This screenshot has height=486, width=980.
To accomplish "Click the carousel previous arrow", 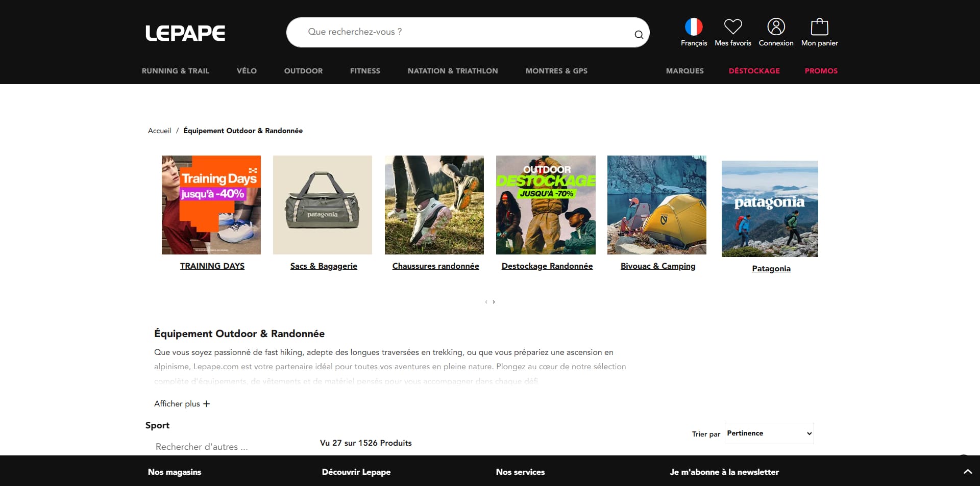I will (x=486, y=302).
